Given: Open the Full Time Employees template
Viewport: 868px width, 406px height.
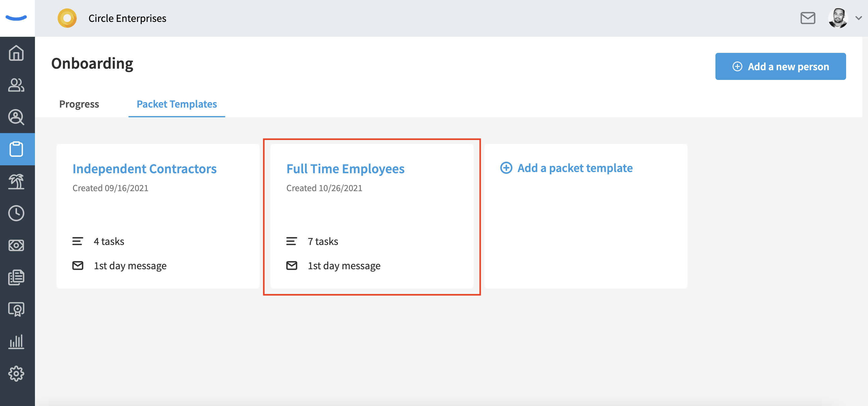Looking at the screenshot, I should (x=345, y=168).
